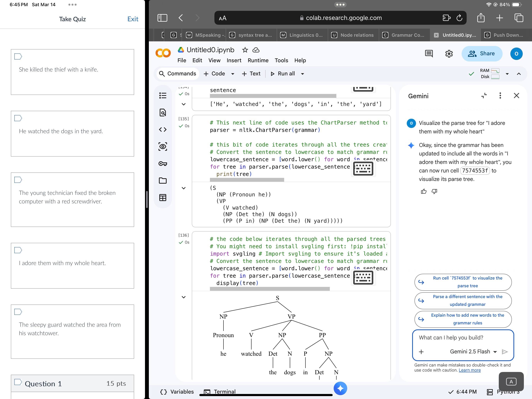The width and height of the screenshot is (532, 399).
Task: Collapse the parse tree output of cell 136
Action: coord(183,297)
